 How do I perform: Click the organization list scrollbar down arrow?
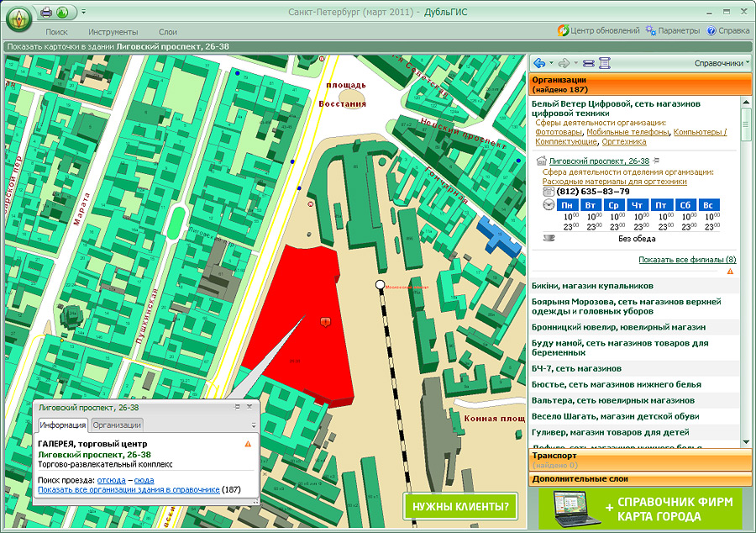[x=746, y=442]
